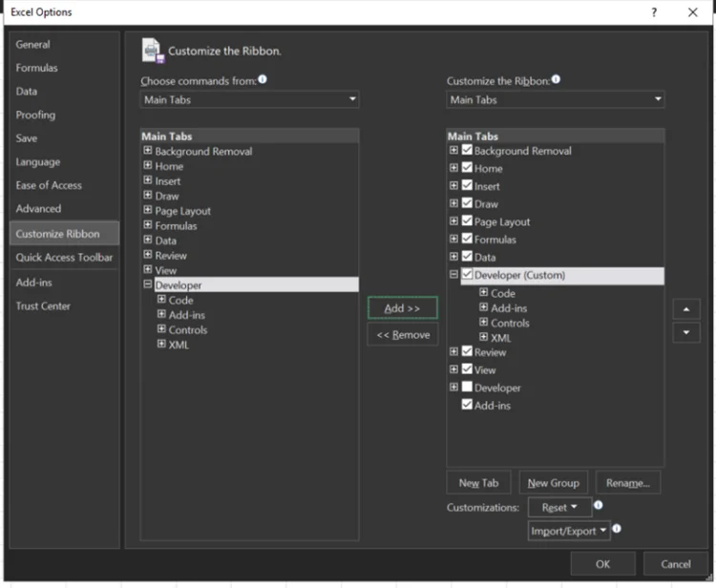The image size is (716, 588).
Task: Select Customize Ribbon category
Action: tap(64, 233)
